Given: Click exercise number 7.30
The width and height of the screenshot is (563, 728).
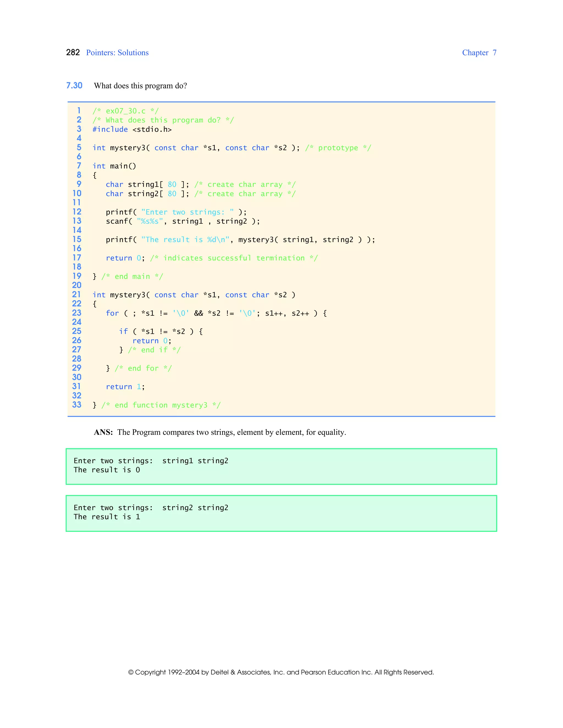Looking at the screenshot, I should click(x=74, y=86).
